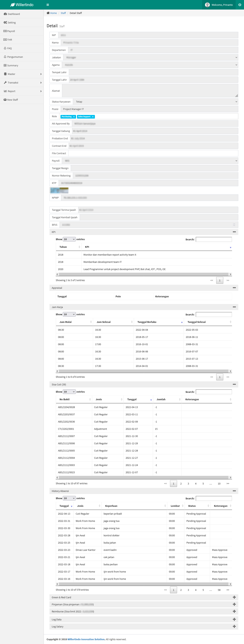Change entries count in Sisa Cuti table
This screenshot has width=244, height=644.
pyautogui.click(x=69, y=392)
